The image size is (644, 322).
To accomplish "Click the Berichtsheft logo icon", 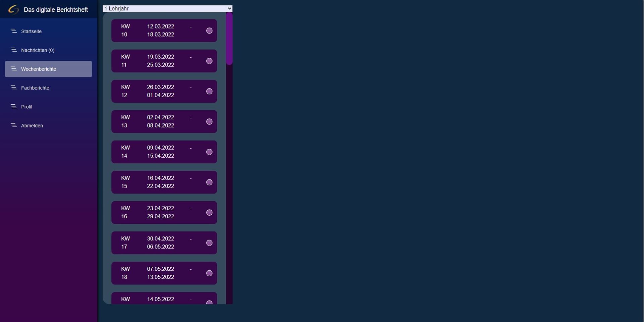I will point(13,9).
